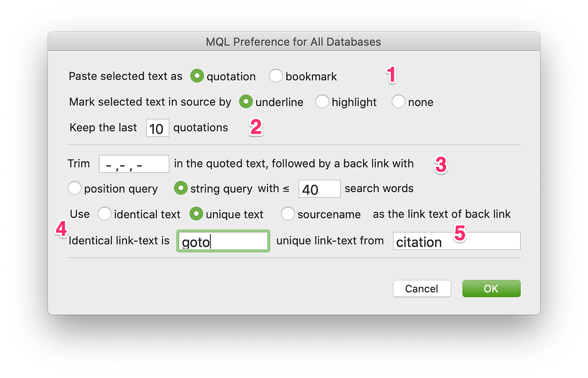Viewport: 588px width, 378px height.
Task: Click the OK button
Action: click(491, 289)
